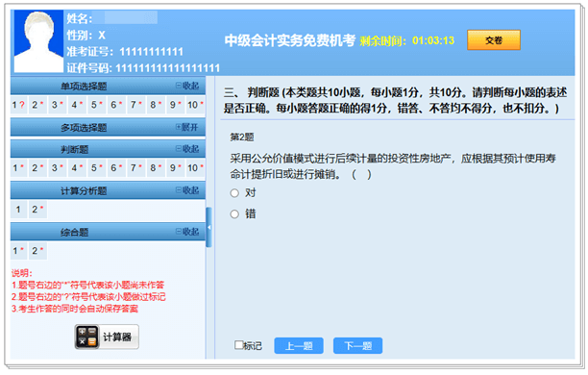This screenshot has width=588, height=375.
Task: Open the 计算器 calculator tool
Action: click(x=107, y=337)
